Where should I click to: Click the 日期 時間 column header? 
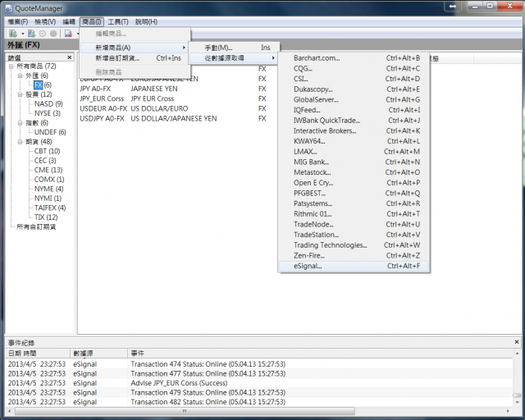pyautogui.click(x=38, y=353)
